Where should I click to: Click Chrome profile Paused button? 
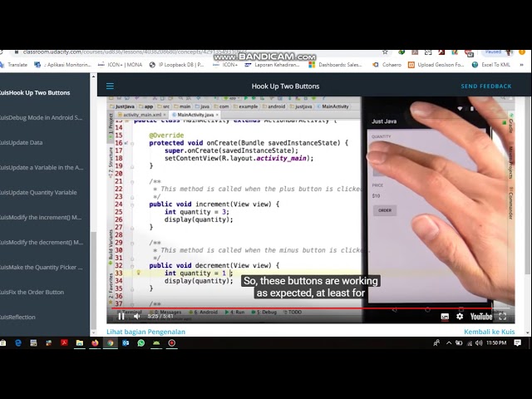(x=497, y=52)
